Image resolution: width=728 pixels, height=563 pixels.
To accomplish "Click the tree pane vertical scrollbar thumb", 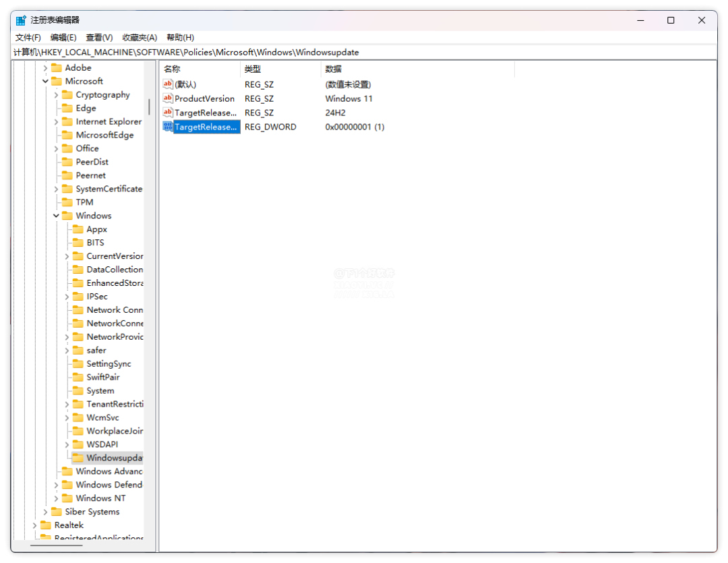I will [149, 107].
